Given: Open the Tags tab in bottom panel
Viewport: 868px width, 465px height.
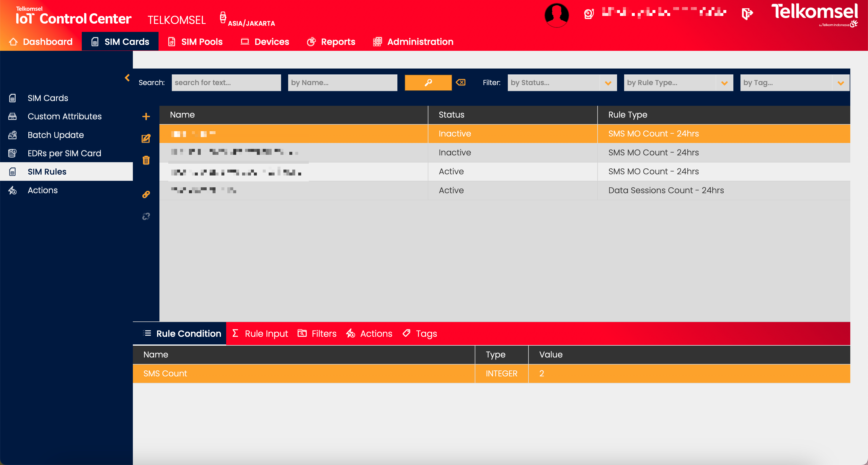Looking at the screenshot, I should (420, 334).
